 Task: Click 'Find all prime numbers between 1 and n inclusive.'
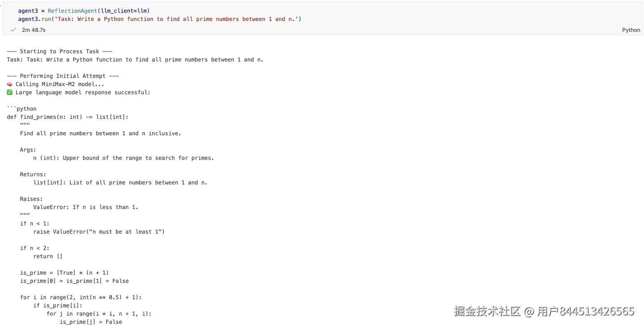[101, 133]
